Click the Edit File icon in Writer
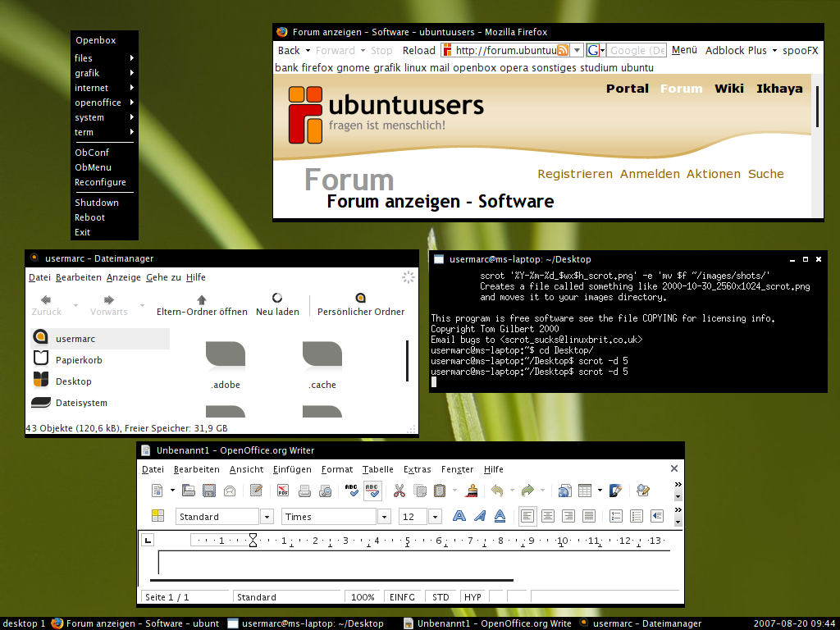 coord(256,491)
